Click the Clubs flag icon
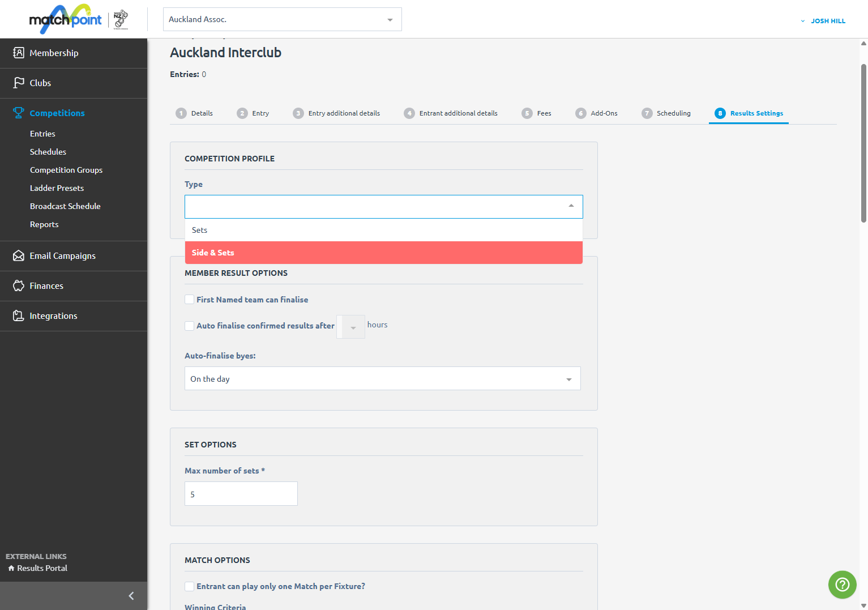 (x=19, y=83)
